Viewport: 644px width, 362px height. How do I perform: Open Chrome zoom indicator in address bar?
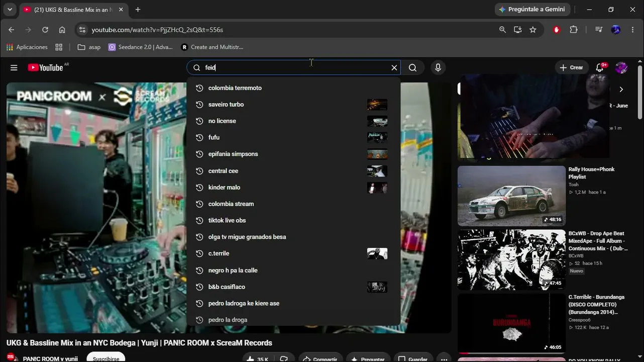(x=502, y=30)
